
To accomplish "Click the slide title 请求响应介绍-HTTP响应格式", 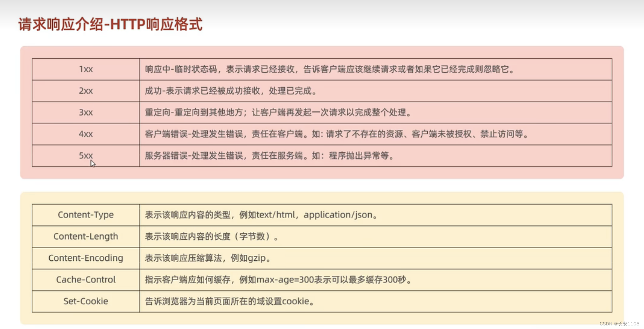I will click(110, 24).
